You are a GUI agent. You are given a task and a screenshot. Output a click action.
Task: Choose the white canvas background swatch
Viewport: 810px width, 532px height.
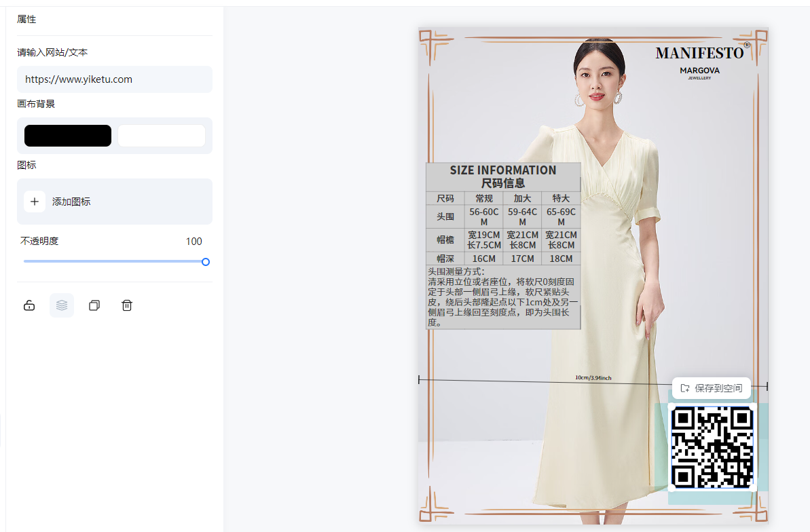pos(162,136)
